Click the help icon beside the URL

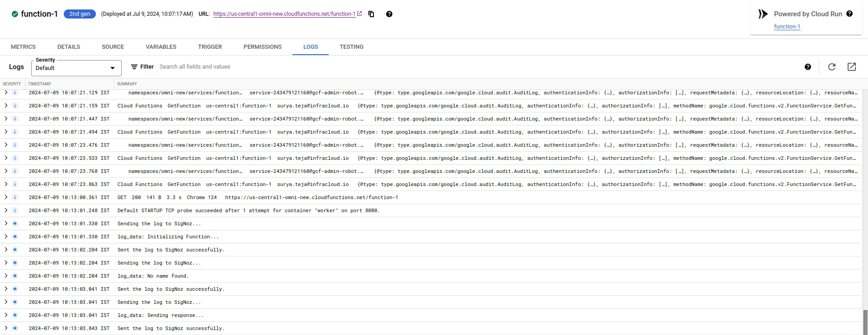click(x=389, y=14)
